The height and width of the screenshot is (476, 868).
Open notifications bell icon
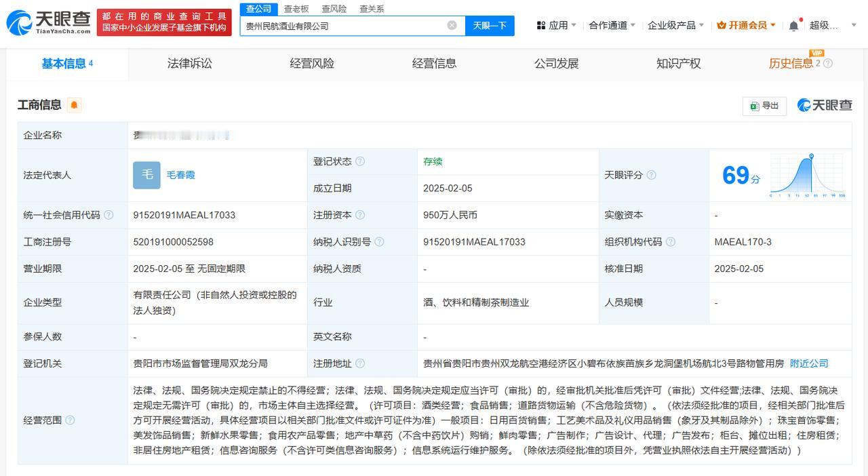point(793,26)
